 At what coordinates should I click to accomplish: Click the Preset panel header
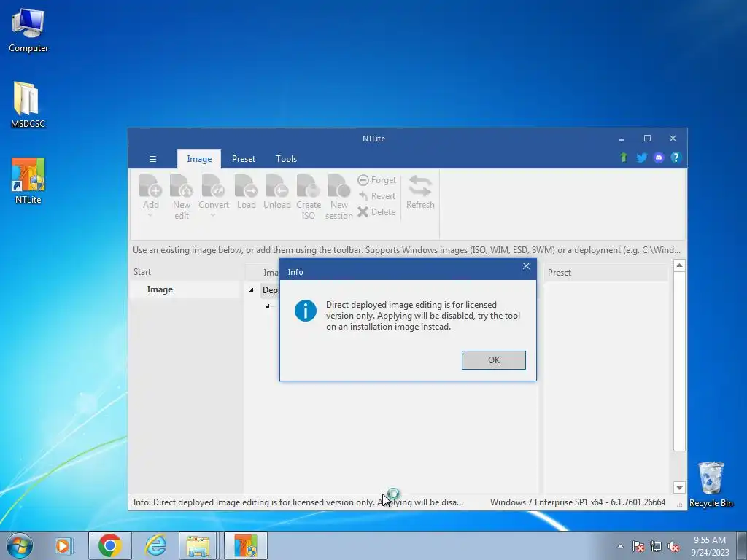[605, 273]
